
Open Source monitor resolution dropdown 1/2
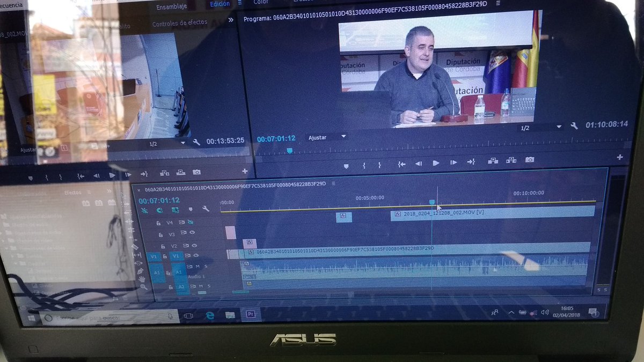click(167, 144)
